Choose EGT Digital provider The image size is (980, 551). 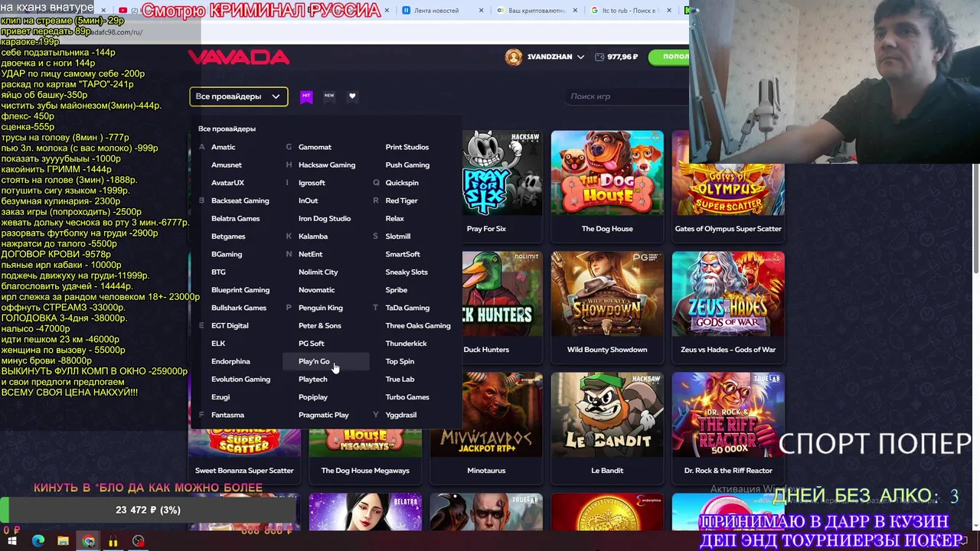[230, 325]
